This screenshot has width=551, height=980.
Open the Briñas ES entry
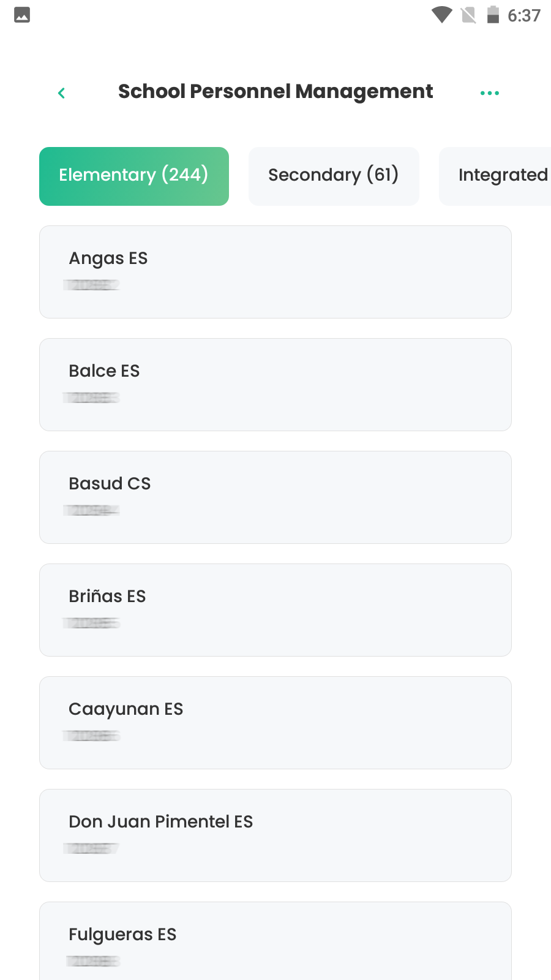point(275,609)
